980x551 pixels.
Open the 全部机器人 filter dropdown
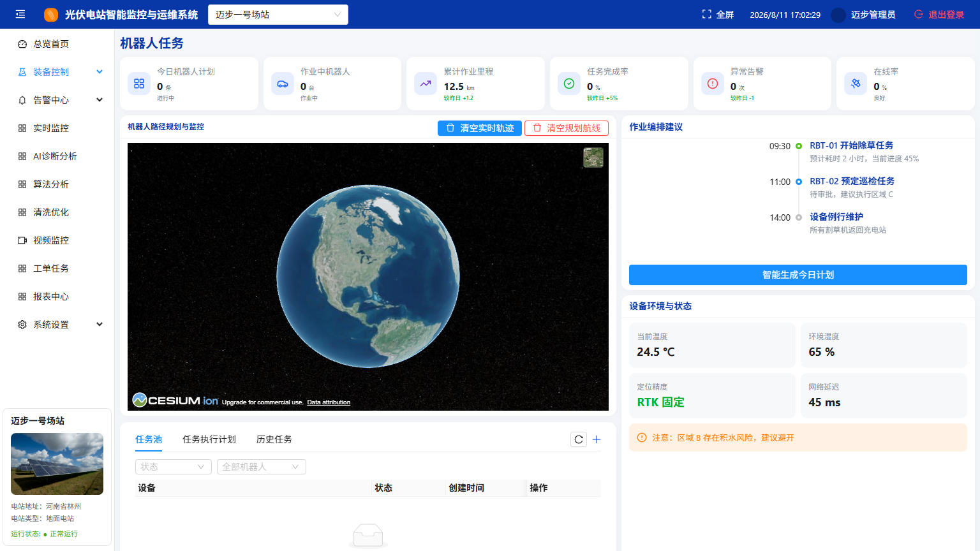pyautogui.click(x=262, y=467)
